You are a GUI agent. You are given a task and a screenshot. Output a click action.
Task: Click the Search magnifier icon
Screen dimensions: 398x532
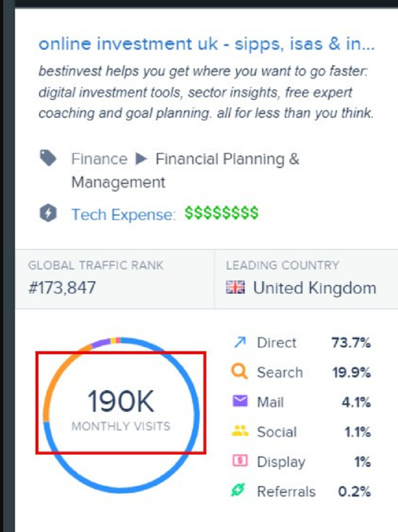pyautogui.click(x=240, y=372)
